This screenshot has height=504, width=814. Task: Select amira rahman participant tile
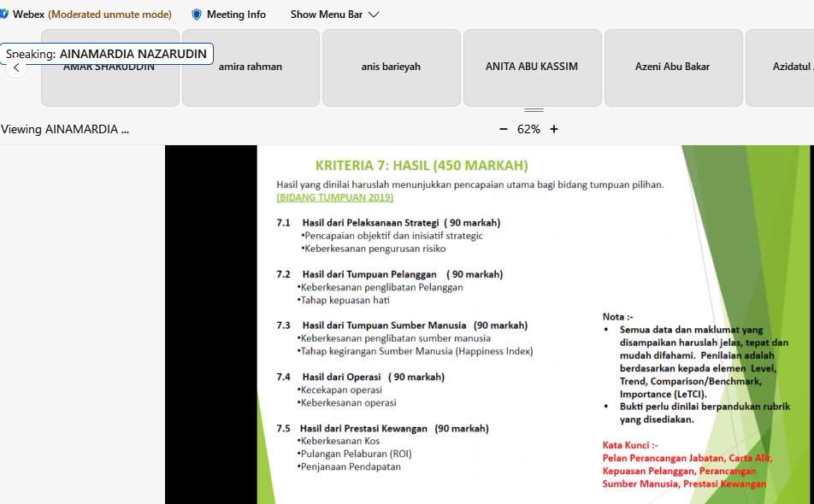251,68
